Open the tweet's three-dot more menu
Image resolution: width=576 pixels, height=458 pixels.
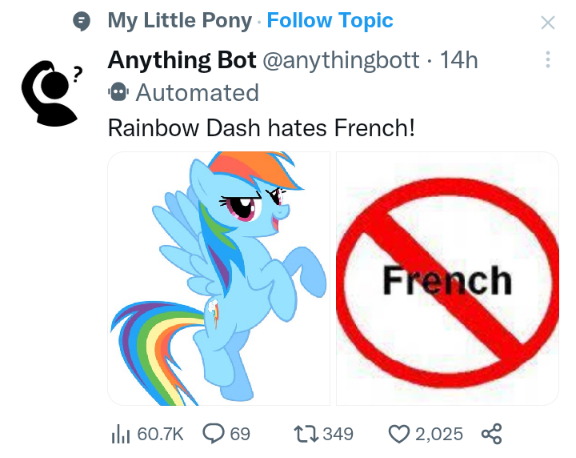point(548,59)
